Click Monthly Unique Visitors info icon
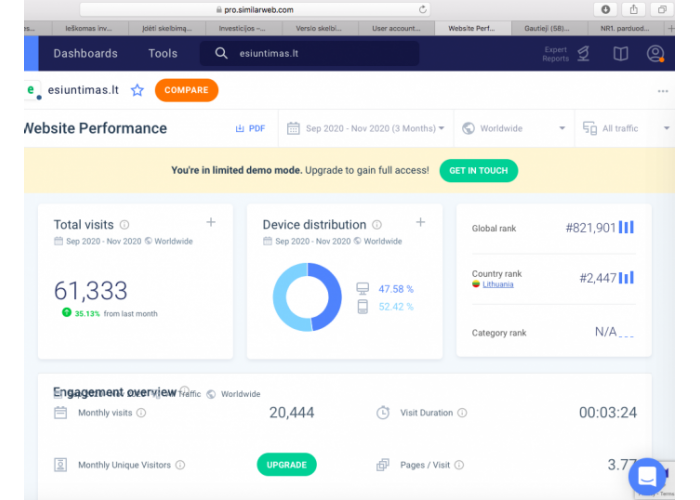 [x=180, y=465]
